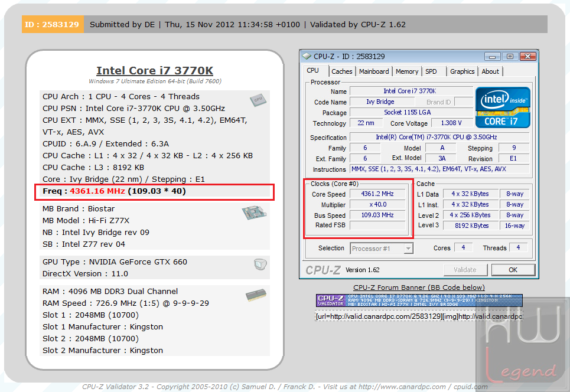Click the Intel Core i7 inside logo

point(503,107)
